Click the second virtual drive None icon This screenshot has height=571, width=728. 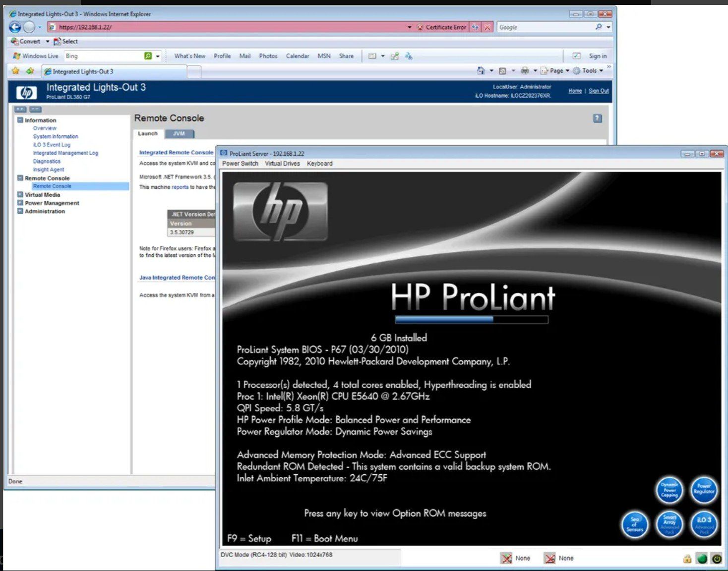pyautogui.click(x=549, y=559)
